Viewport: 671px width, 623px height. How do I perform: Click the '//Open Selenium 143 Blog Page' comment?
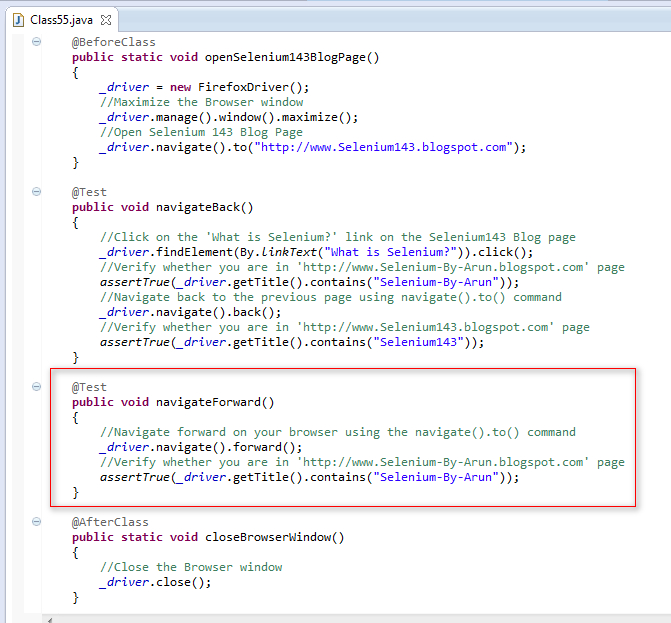(x=201, y=132)
